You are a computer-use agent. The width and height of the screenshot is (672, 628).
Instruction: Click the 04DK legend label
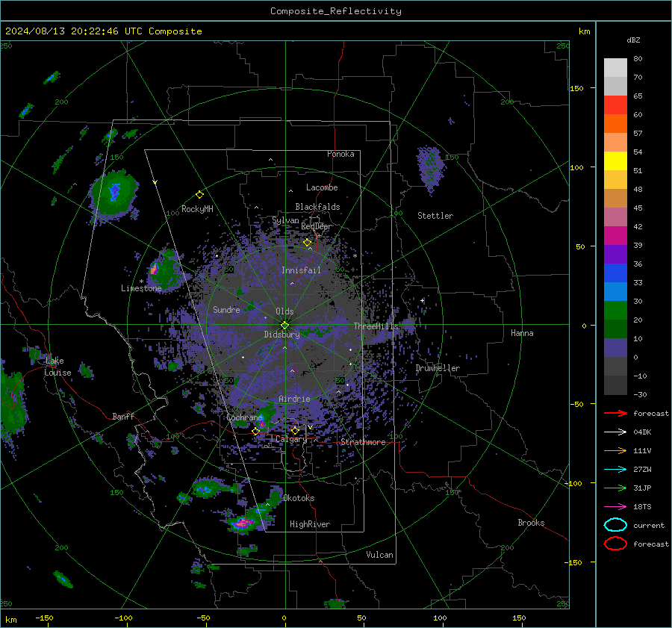[x=642, y=432]
